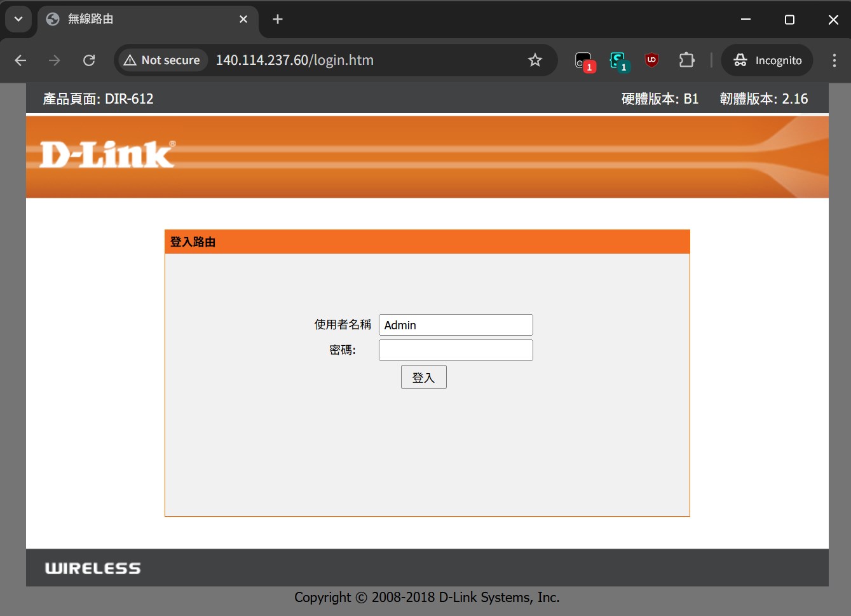Click the 使用者名稱 field containing Admin
The width and height of the screenshot is (851, 616).
click(456, 325)
